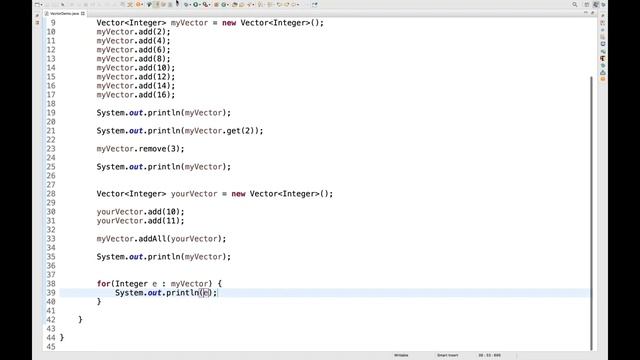The height and width of the screenshot is (360, 640).
Task: Switch to the Java perspective icon
Action: tap(596, 4)
